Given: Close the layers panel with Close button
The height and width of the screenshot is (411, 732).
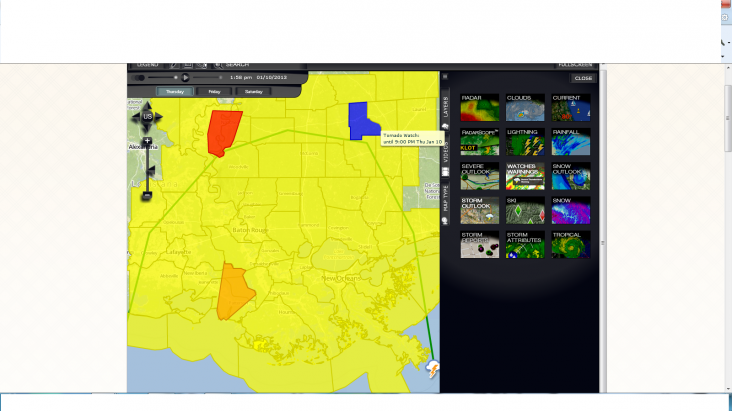Looking at the screenshot, I should click(x=583, y=78).
